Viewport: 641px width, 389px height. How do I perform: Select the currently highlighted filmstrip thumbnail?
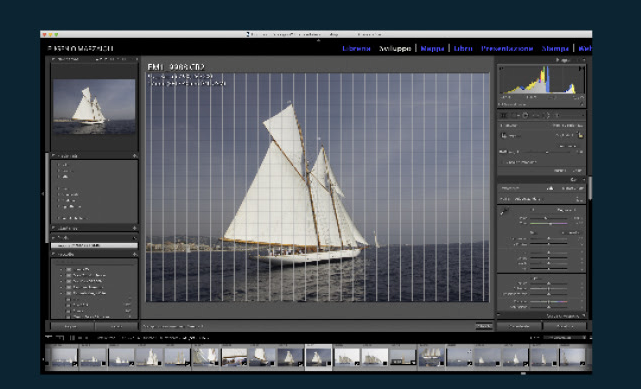pos(318,357)
